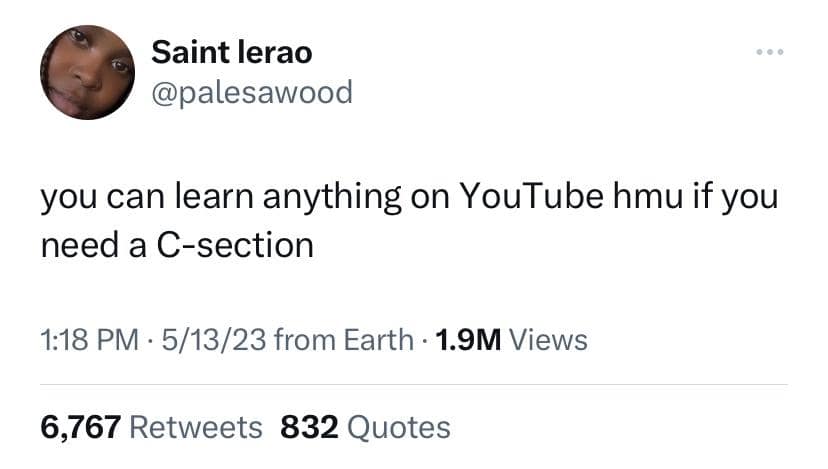Click the bold 6,767 retweet count

(80, 428)
